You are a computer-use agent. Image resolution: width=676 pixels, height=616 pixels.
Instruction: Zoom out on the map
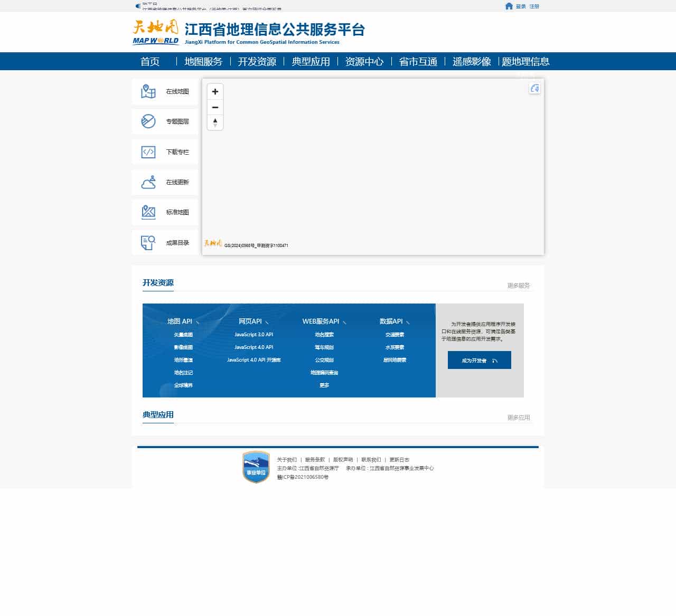click(215, 107)
